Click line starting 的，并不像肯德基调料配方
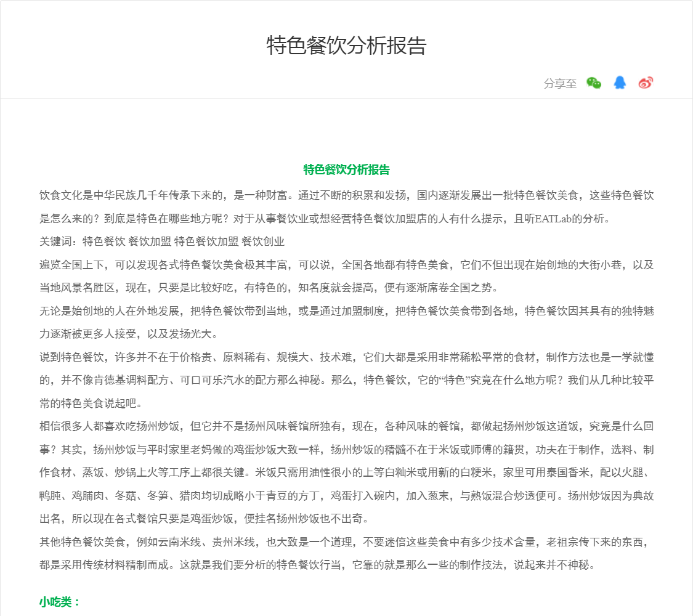Viewport: 693px width, 616px height. [346, 381]
